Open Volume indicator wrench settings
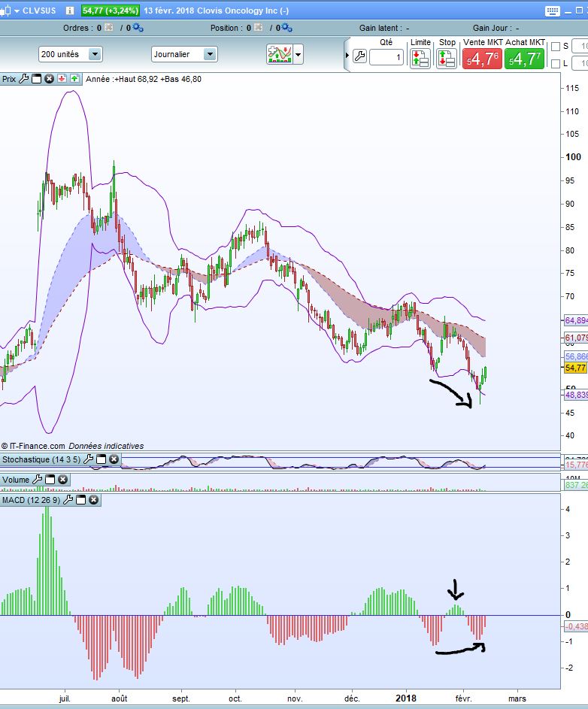This screenshot has height=709, width=588. click(38, 479)
